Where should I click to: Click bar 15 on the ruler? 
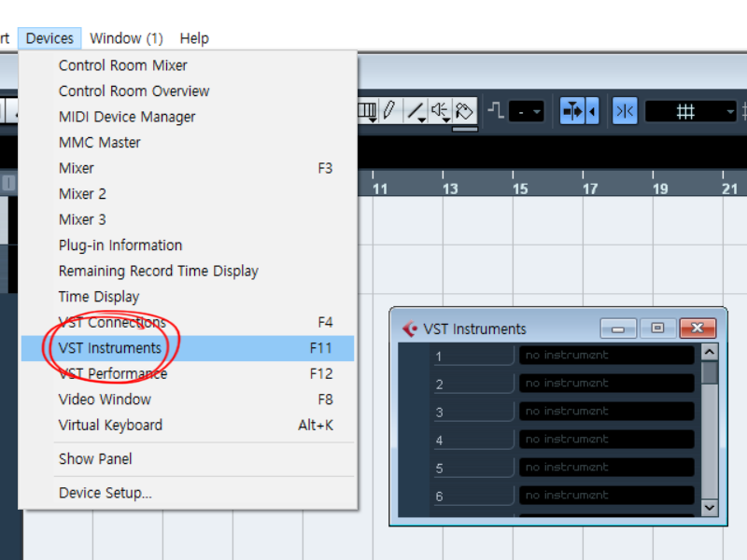point(520,189)
